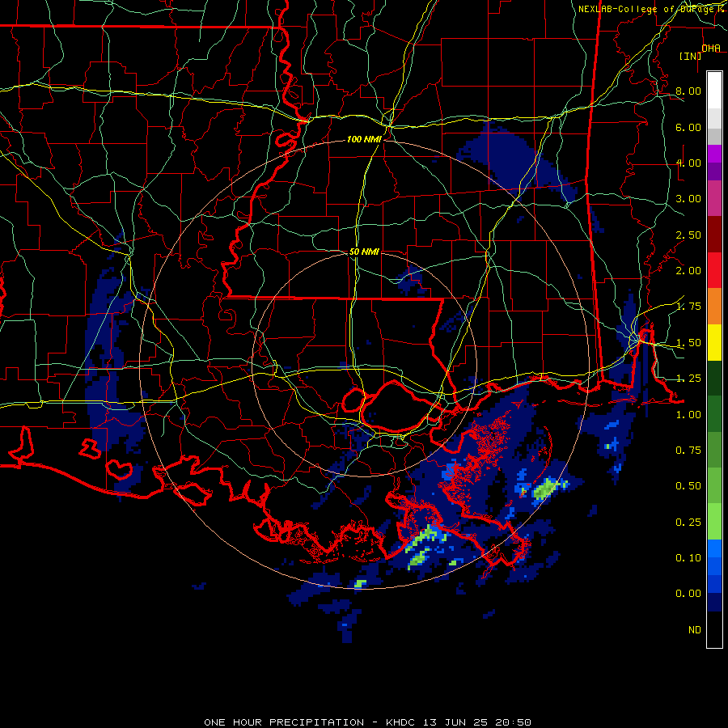
Task: Select the ONE HOUR PRECIPITATION title text
Action: 284,722
